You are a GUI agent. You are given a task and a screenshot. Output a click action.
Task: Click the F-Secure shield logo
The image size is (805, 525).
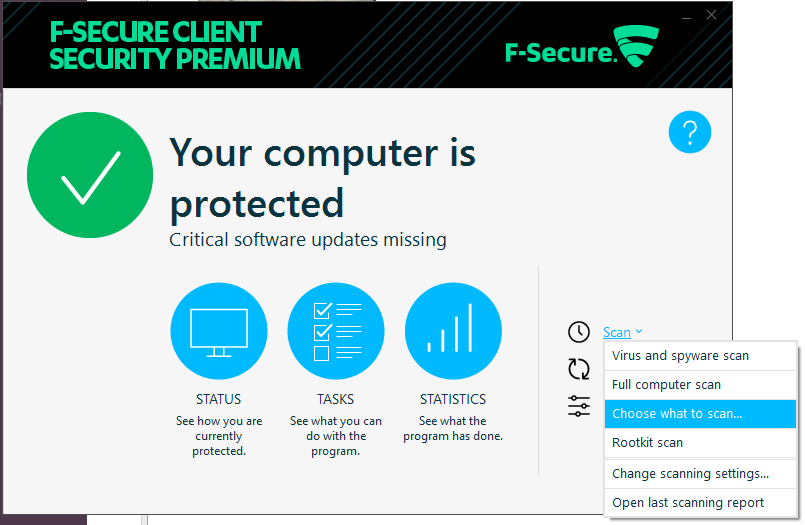coord(637,46)
